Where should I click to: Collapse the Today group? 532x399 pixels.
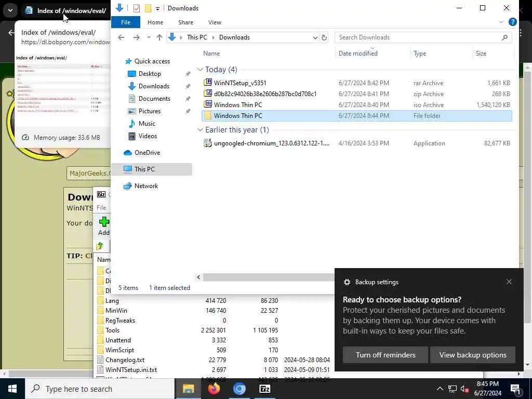[x=200, y=70]
